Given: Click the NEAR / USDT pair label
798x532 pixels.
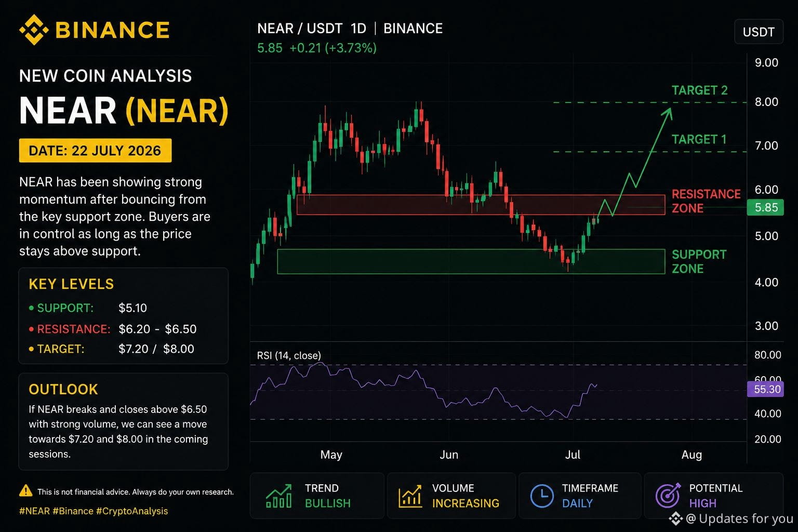Looking at the screenshot, I should (x=300, y=28).
